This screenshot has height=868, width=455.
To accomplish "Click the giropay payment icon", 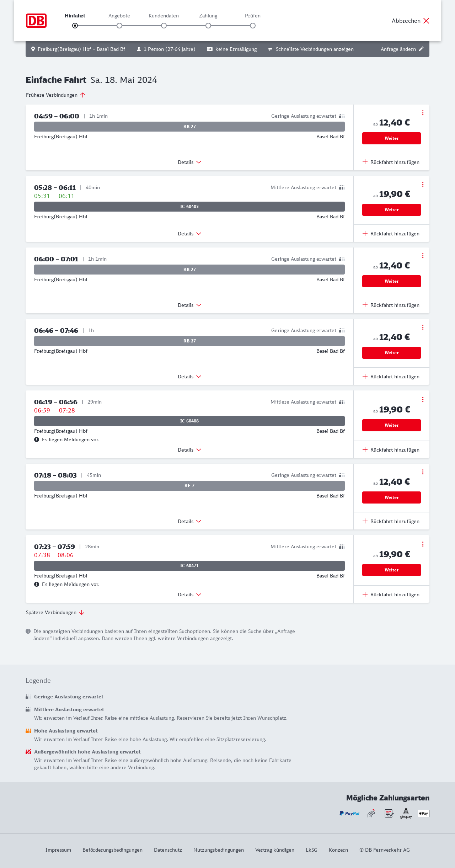I will tap(406, 813).
